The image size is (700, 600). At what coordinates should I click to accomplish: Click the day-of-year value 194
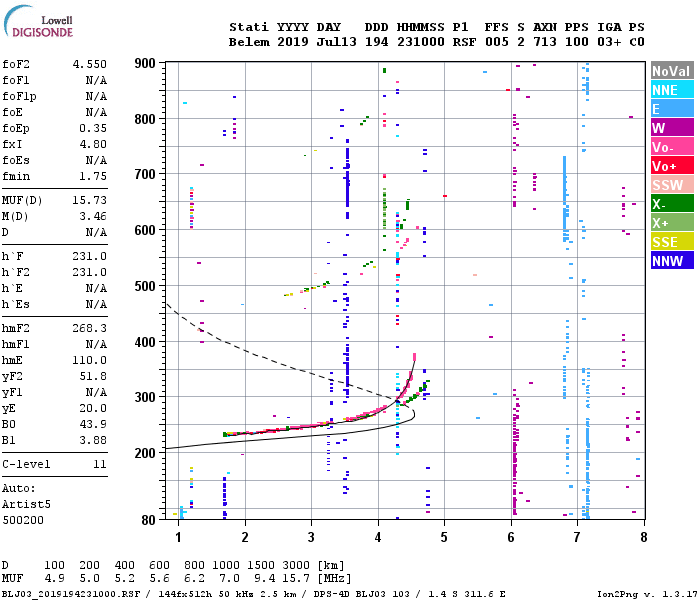tap(376, 42)
